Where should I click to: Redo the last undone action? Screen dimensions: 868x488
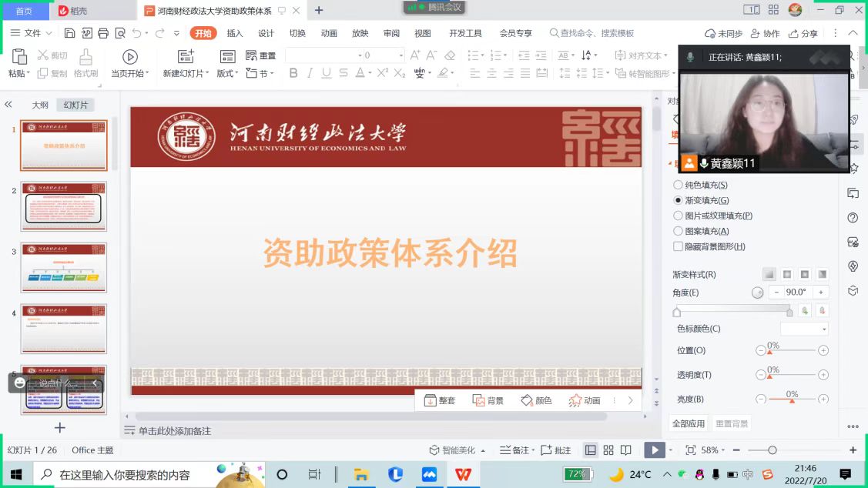pos(160,33)
